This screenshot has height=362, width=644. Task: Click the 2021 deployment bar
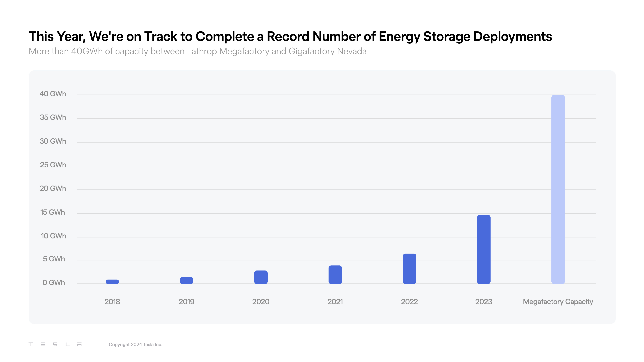335,275
